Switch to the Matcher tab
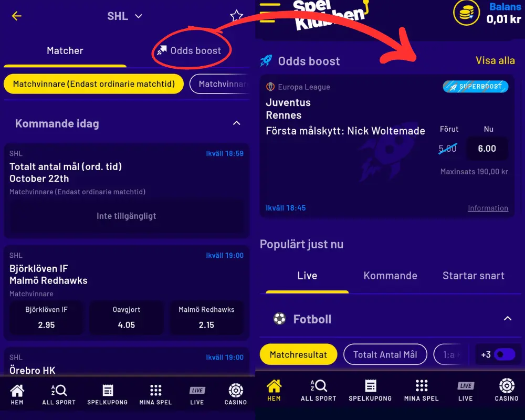The height and width of the screenshot is (420, 525). coord(65,50)
